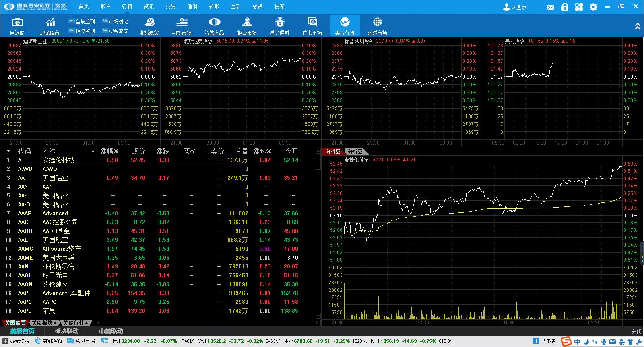644x347 pixels.
Task: Switch chart to 分析图 view
Action: point(355,152)
